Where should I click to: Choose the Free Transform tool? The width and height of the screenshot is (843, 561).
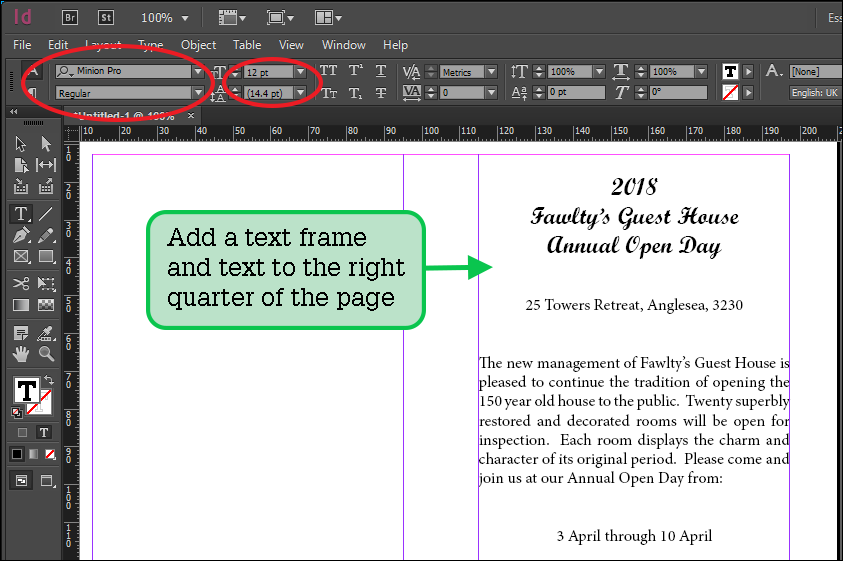(x=46, y=283)
